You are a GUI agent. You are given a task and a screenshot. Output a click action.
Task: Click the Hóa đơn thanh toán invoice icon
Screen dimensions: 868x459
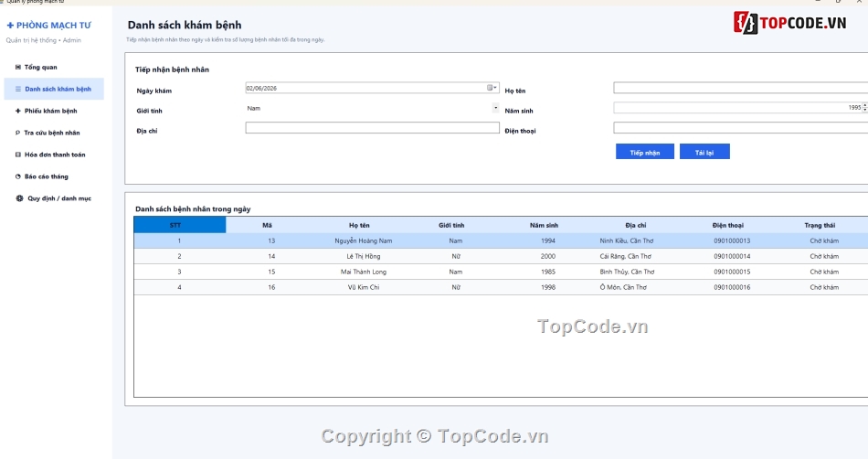[x=17, y=155]
